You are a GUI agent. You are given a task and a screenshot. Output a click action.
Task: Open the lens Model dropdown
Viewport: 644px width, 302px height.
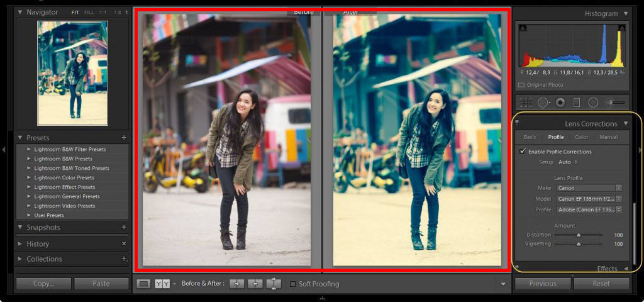[589, 198]
